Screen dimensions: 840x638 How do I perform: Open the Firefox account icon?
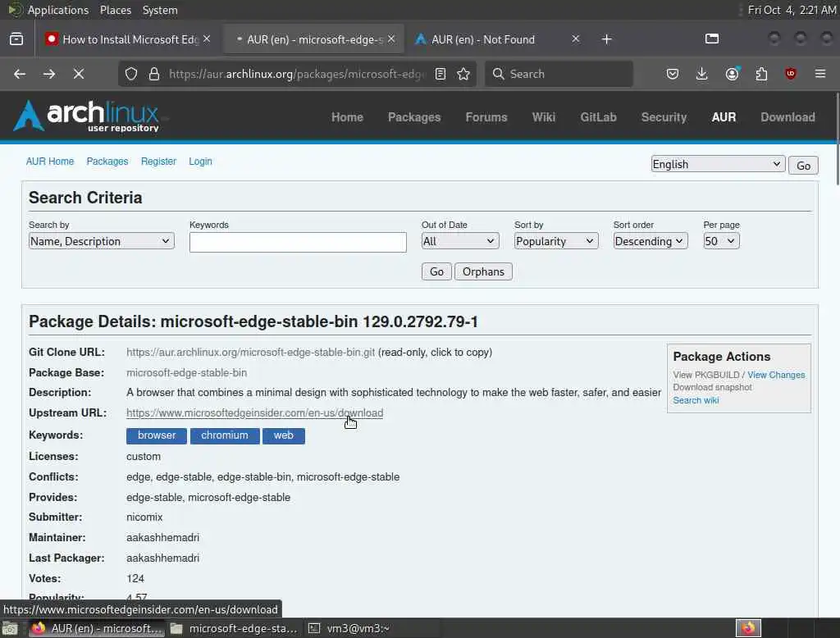point(733,74)
